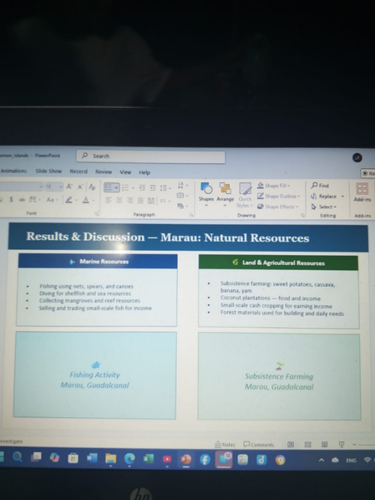
Task: Increase list indent level
Action: click(153, 188)
